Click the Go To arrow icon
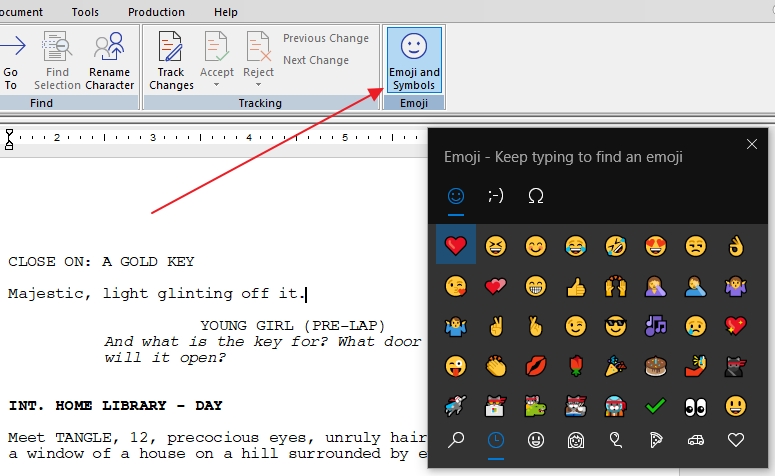Image resolution: width=775 pixels, height=476 pixels. (x=12, y=45)
